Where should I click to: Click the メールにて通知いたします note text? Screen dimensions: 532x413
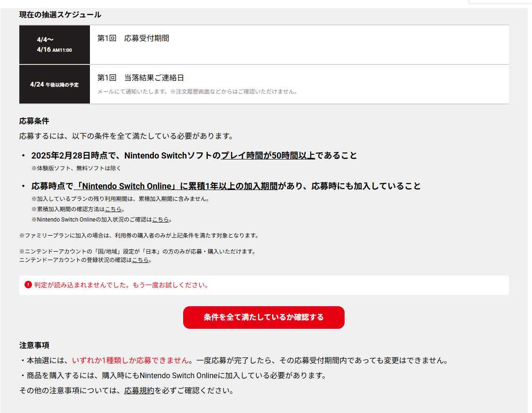[x=197, y=91]
